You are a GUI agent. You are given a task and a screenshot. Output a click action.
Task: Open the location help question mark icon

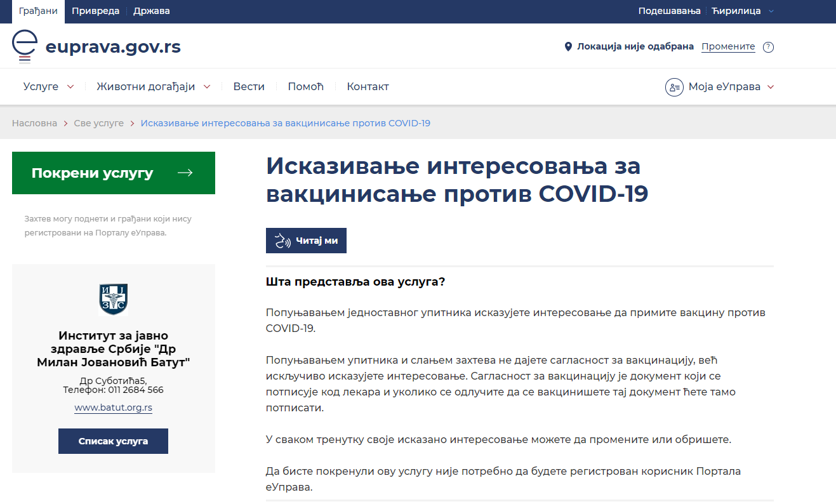pyautogui.click(x=768, y=47)
